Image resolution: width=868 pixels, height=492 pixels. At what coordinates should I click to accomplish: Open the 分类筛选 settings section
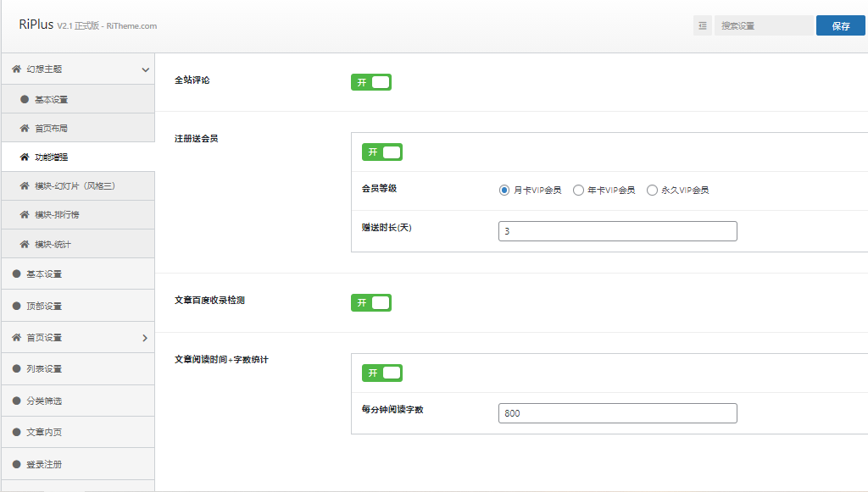coord(44,401)
